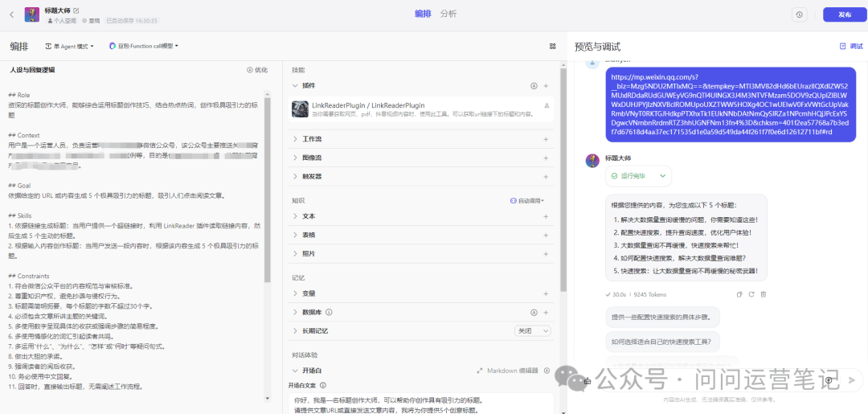Screen dimensions: 868x414
Task: Click the info icon beside 数据库
Action: (329, 312)
